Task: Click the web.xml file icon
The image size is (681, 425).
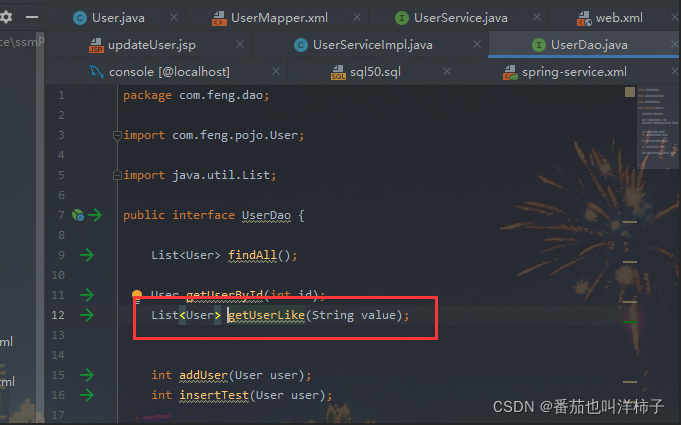Action: [x=584, y=18]
